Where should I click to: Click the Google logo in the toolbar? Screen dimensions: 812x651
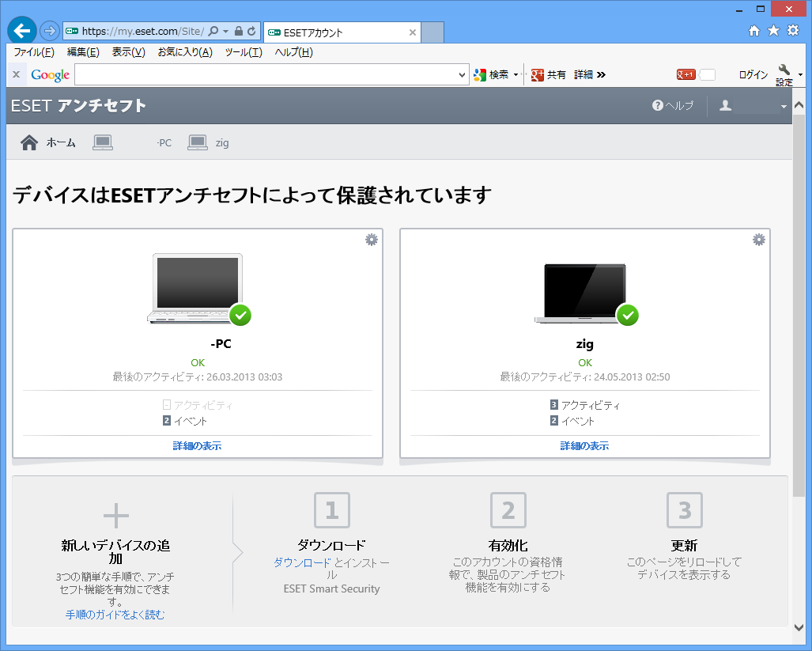pos(51,75)
